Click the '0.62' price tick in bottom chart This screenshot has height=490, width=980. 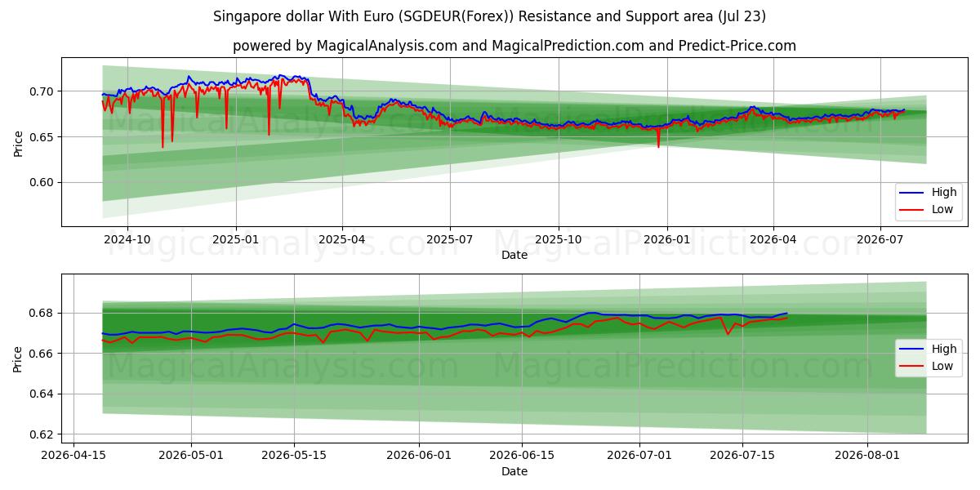pyautogui.click(x=42, y=434)
